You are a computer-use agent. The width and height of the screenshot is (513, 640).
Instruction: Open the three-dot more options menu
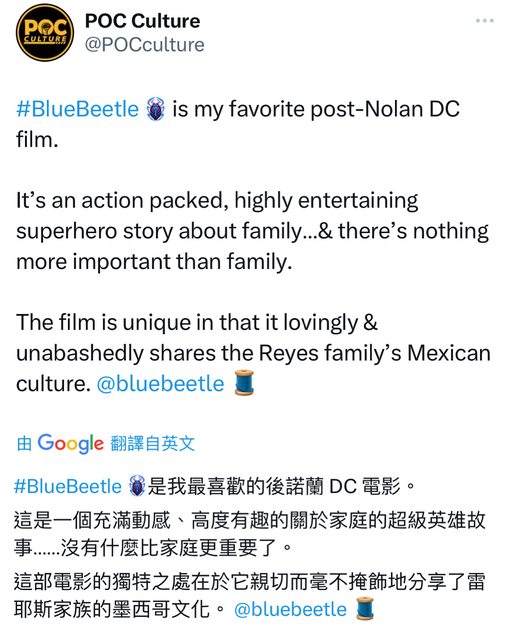[x=484, y=20]
